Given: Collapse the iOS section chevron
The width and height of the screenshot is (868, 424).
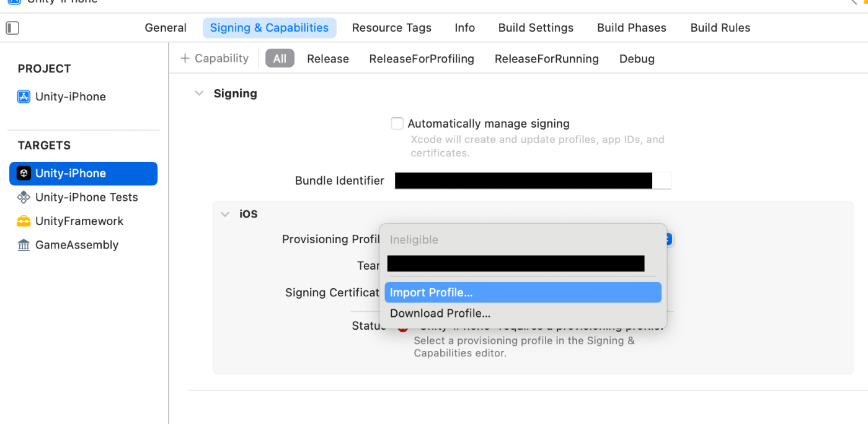Looking at the screenshot, I should (225, 214).
